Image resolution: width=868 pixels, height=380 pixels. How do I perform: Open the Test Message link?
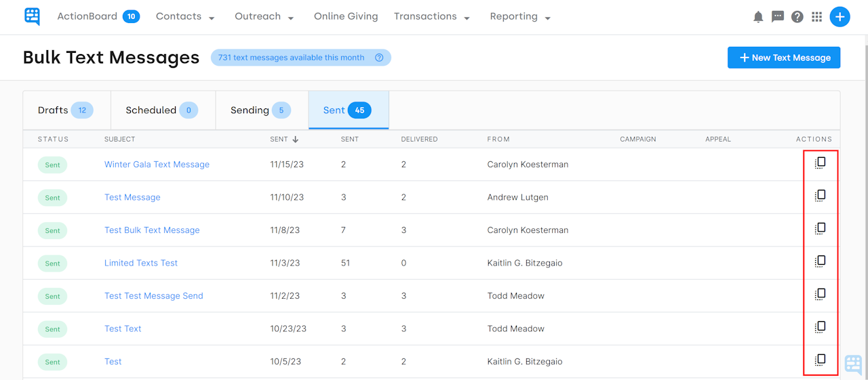pos(132,197)
